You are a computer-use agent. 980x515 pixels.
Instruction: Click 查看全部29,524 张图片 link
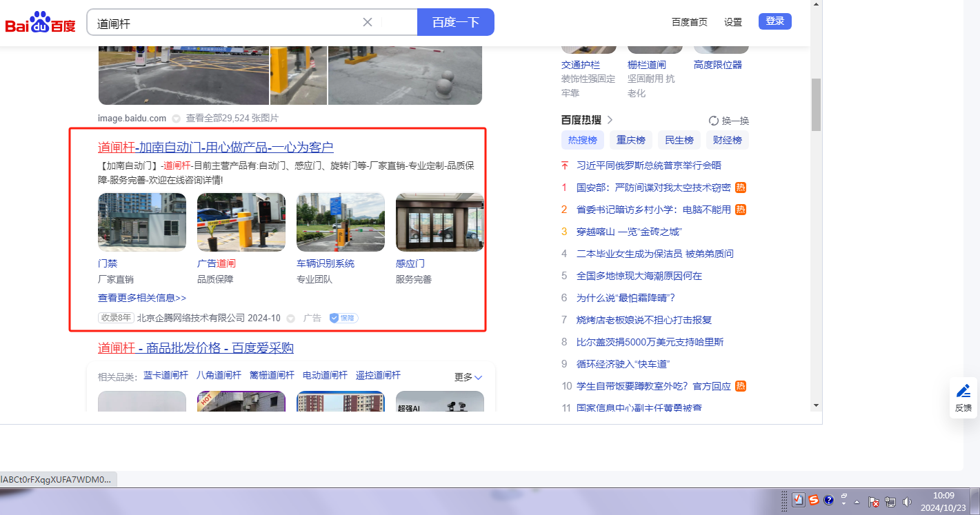click(232, 118)
